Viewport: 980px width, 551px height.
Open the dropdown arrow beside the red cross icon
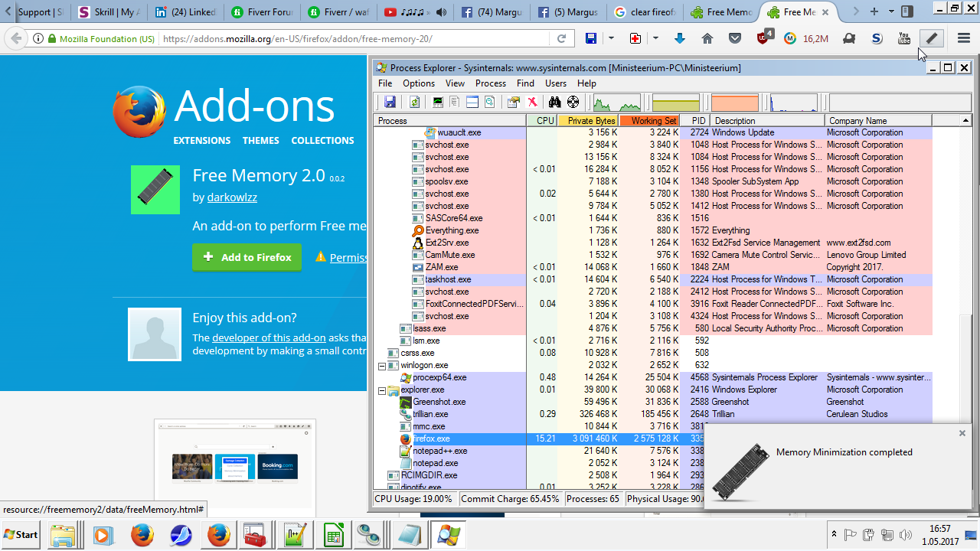655,38
